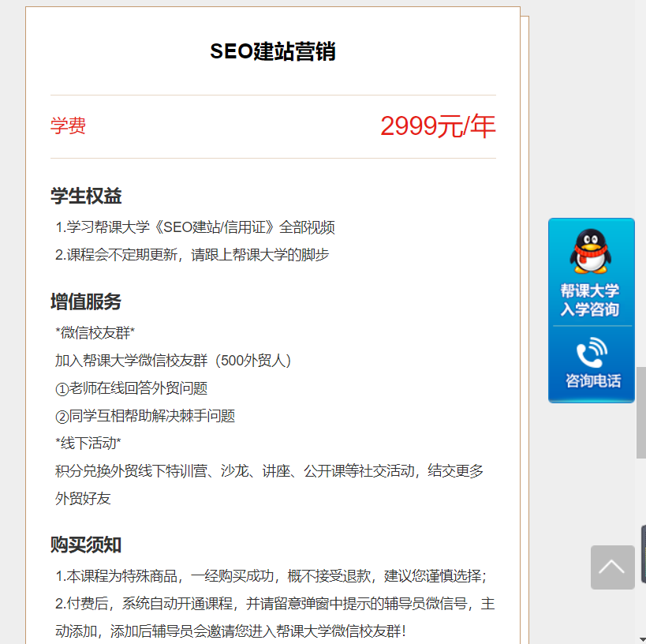
Task: Click the back-to-top arrow button
Action: pyautogui.click(x=612, y=567)
